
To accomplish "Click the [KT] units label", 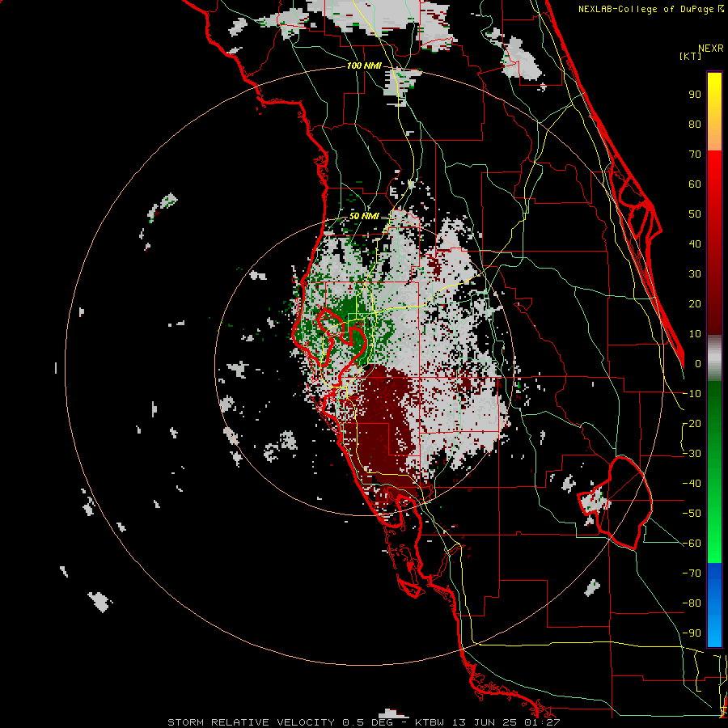I will point(690,56).
